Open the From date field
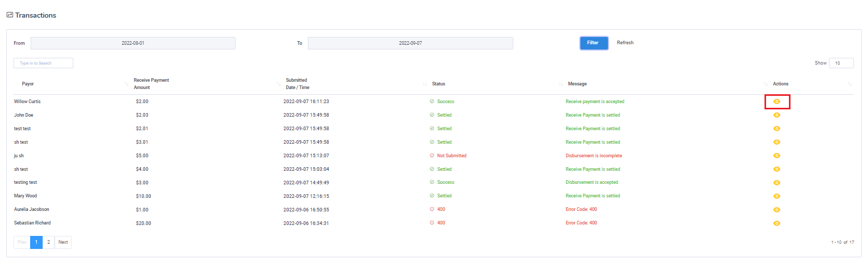This screenshot has width=868, height=263. pos(133,43)
